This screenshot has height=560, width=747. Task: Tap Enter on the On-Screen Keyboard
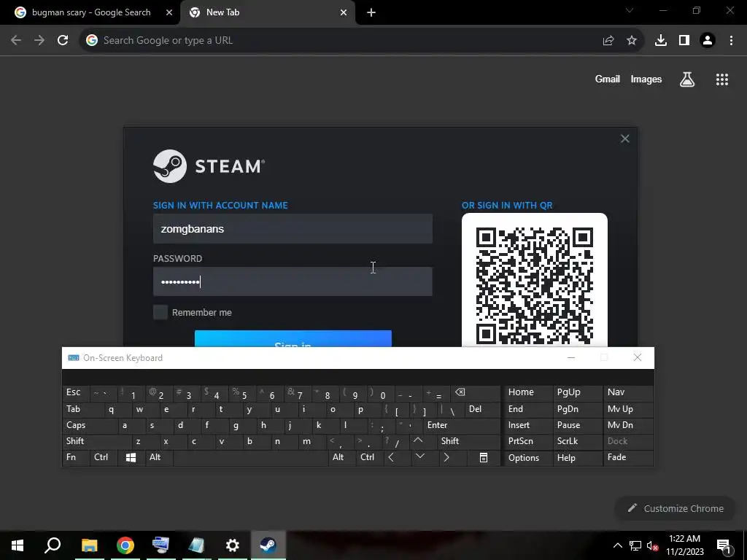(x=461, y=425)
